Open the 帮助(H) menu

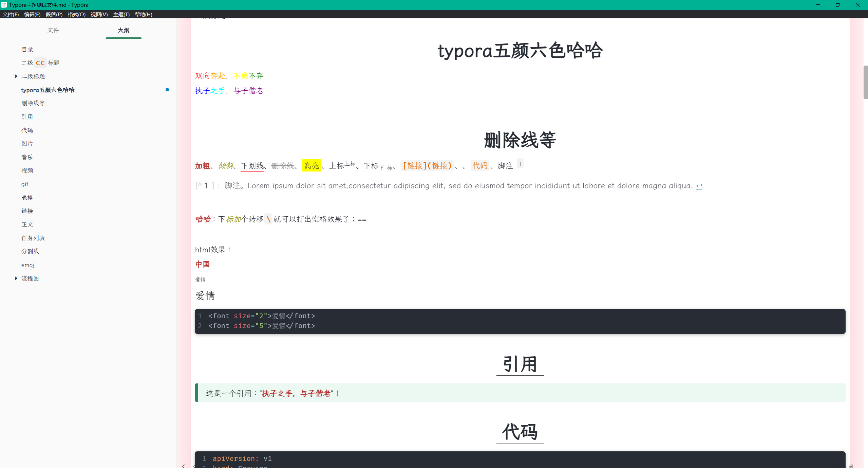[143, 14]
